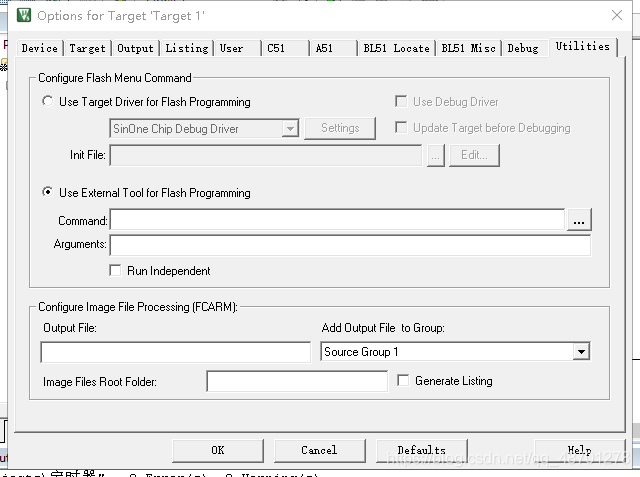Click the Help button
The height and width of the screenshot is (477, 640).
click(x=580, y=450)
